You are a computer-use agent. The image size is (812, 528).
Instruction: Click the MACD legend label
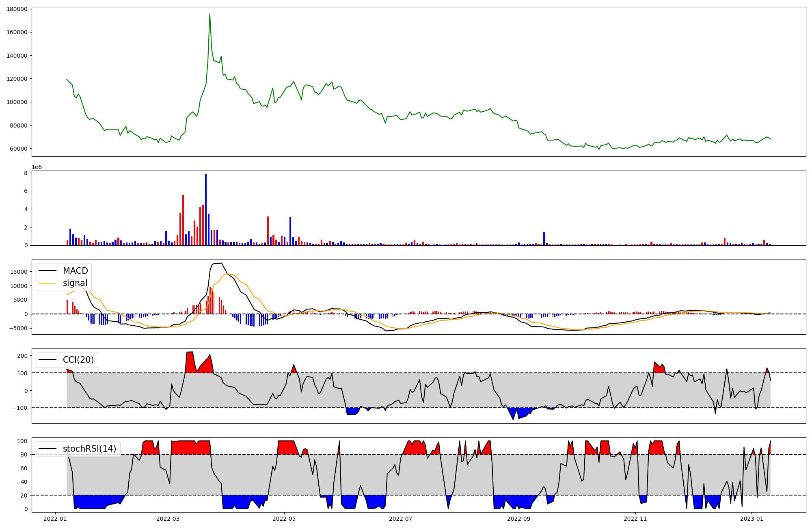[75, 271]
